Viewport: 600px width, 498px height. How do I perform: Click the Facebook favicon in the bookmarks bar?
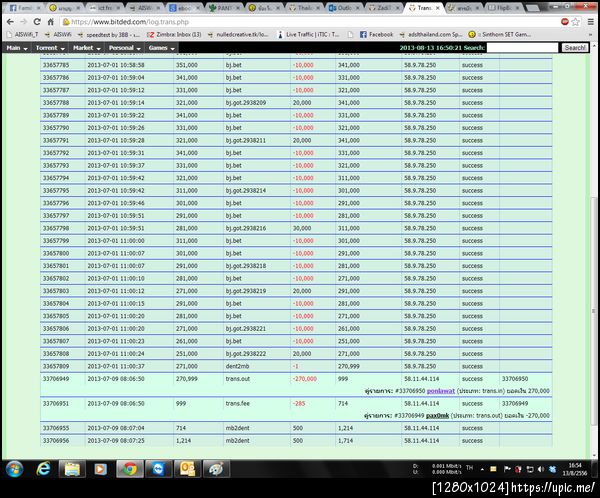pos(363,34)
